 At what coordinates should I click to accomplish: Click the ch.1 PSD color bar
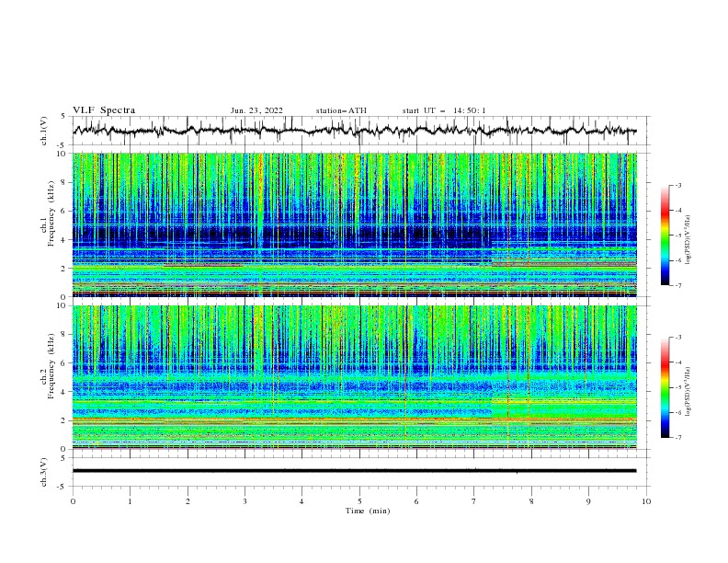[x=665, y=236]
